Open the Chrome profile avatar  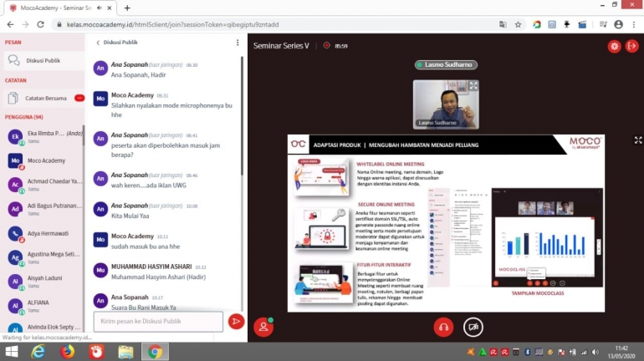click(619, 24)
